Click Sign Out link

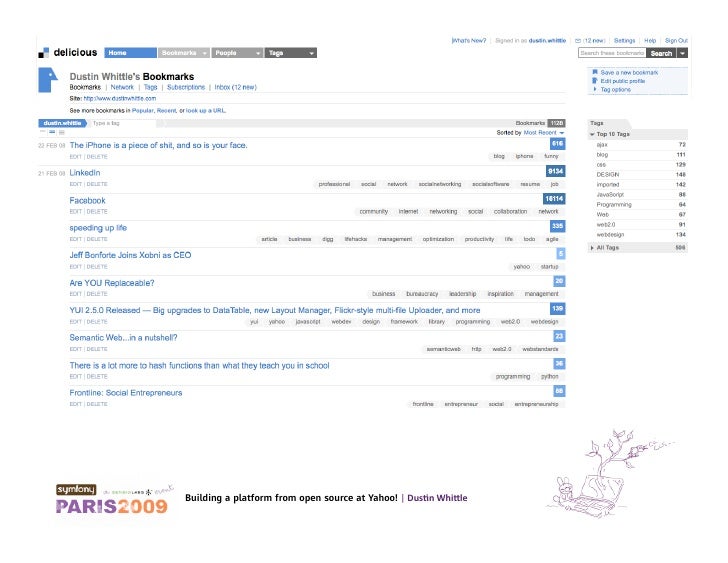(676, 41)
